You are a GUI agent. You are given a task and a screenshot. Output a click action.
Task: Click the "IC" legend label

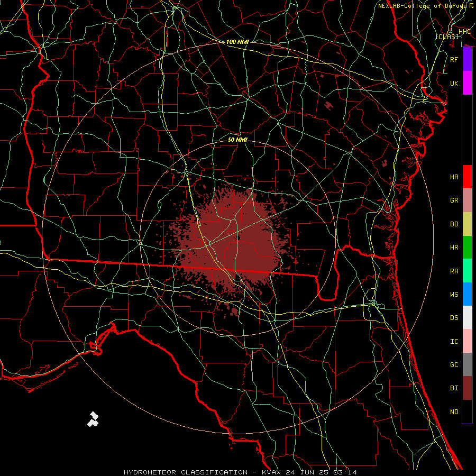(454, 341)
